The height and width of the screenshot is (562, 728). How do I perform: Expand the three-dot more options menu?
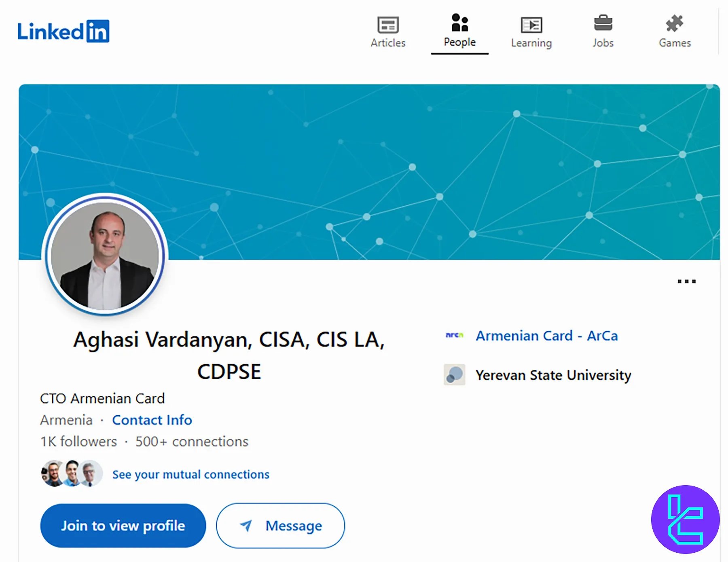(x=686, y=281)
